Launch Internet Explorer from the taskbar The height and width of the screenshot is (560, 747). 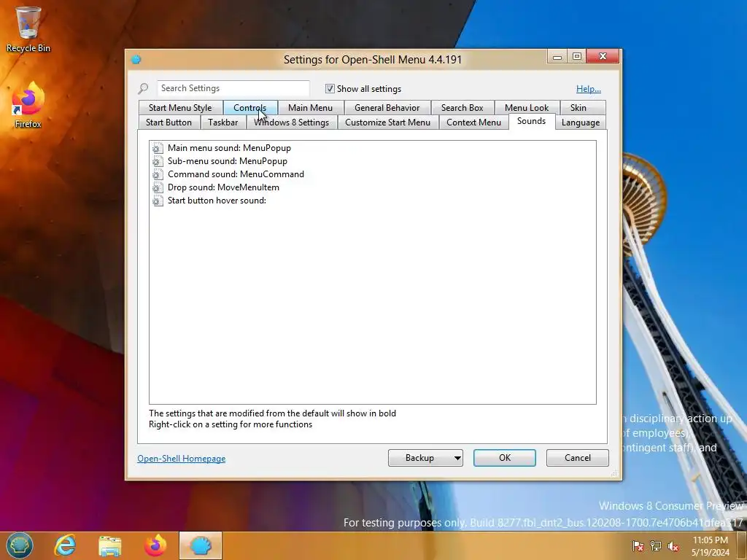(x=65, y=545)
